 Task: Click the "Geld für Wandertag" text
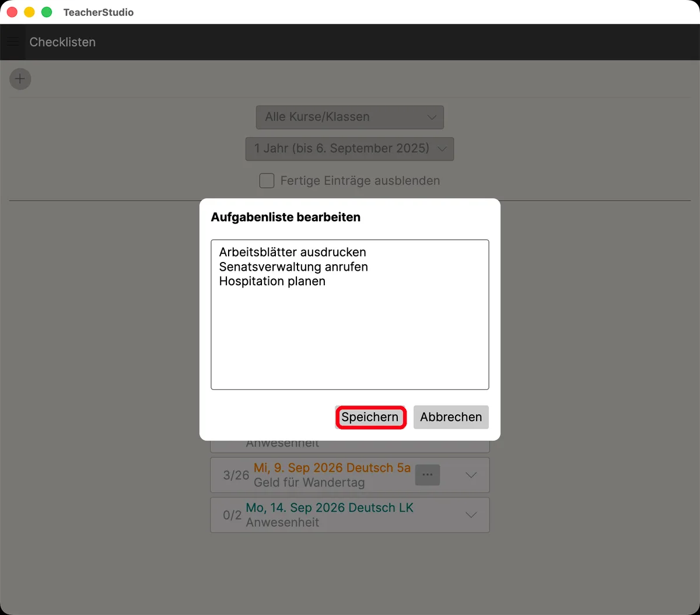(309, 483)
